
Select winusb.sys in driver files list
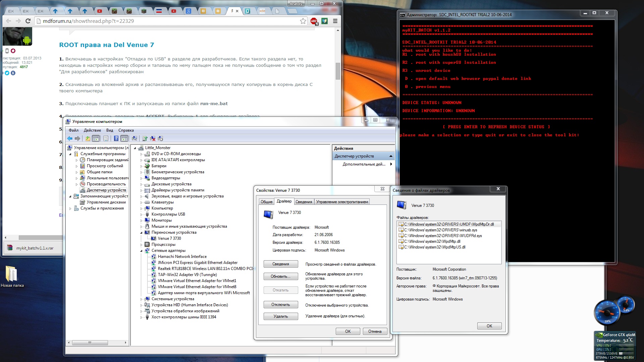point(440,230)
